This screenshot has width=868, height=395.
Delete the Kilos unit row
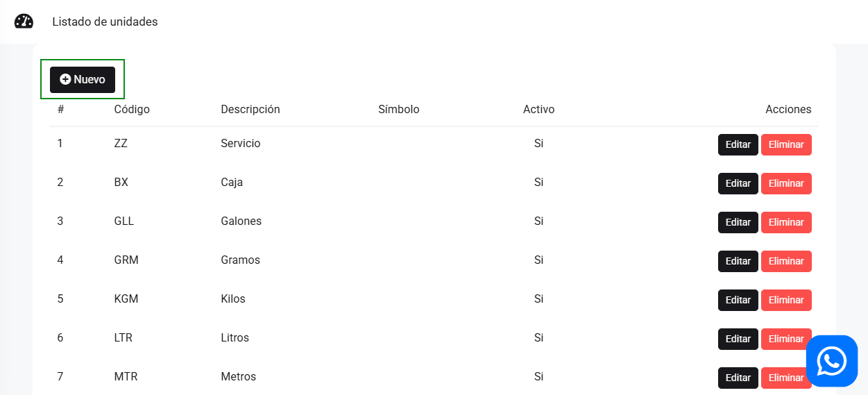(785, 301)
